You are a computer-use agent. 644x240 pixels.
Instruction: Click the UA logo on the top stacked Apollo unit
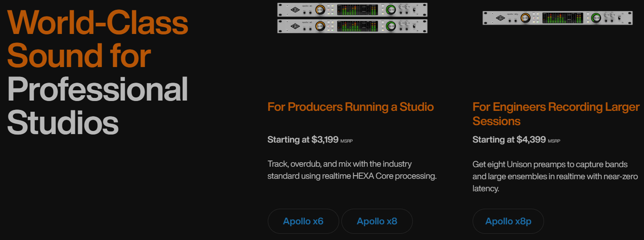[x=295, y=9]
